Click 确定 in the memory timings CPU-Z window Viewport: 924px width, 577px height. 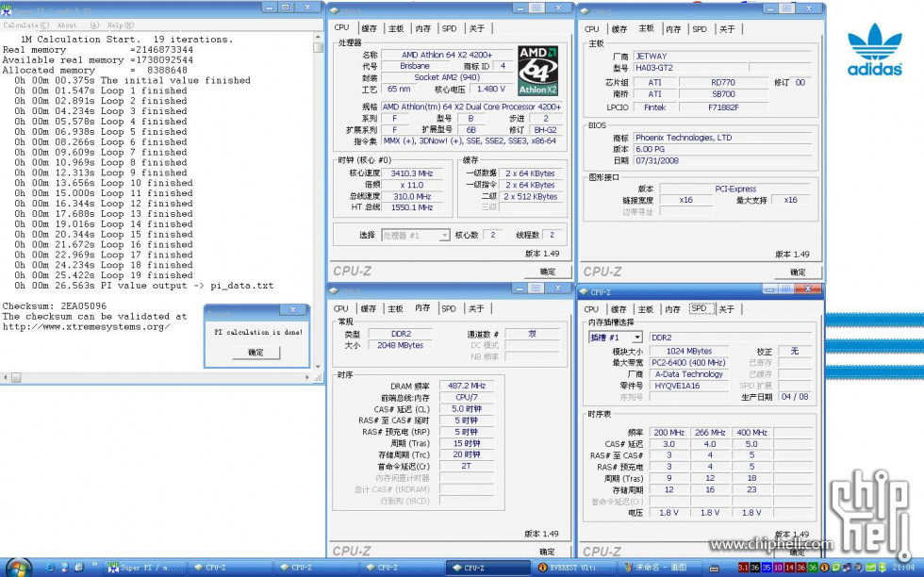548,552
